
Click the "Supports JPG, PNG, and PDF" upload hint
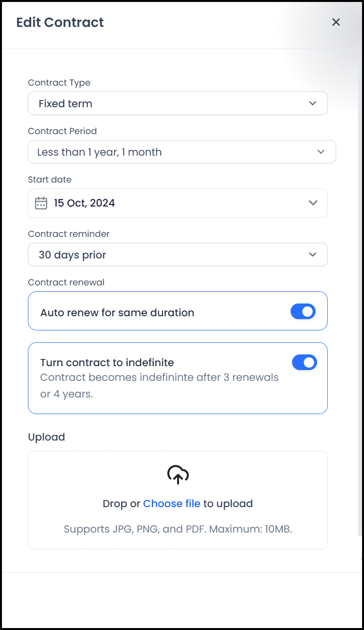178,529
